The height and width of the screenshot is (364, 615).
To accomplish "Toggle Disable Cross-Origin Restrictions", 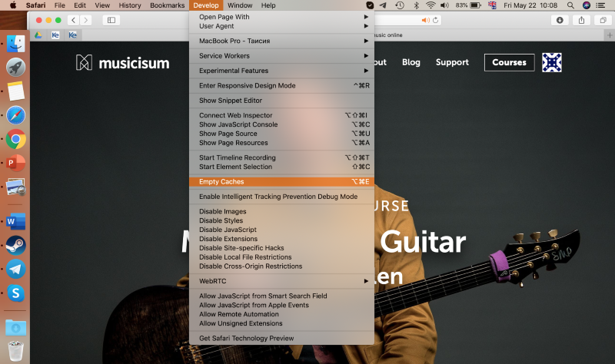I will click(281, 266).
